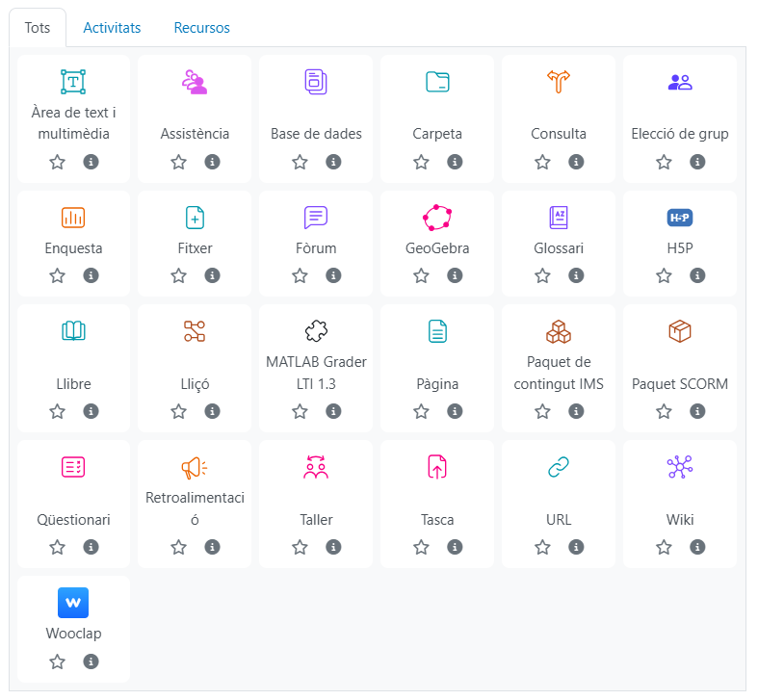Screen dimensions: 758x700
Task: Choose the H5P activity icon
Action: [680, 218]
